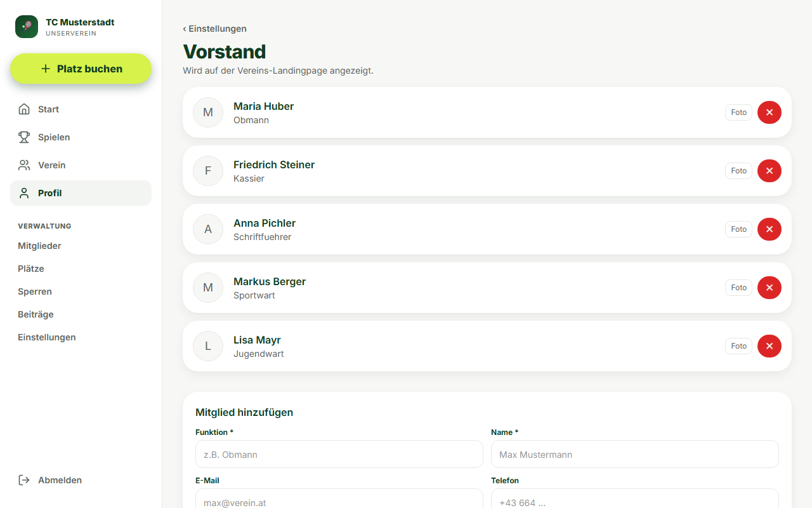Click Abmelden to log out

pyautogui.click(x=81, y=480)
